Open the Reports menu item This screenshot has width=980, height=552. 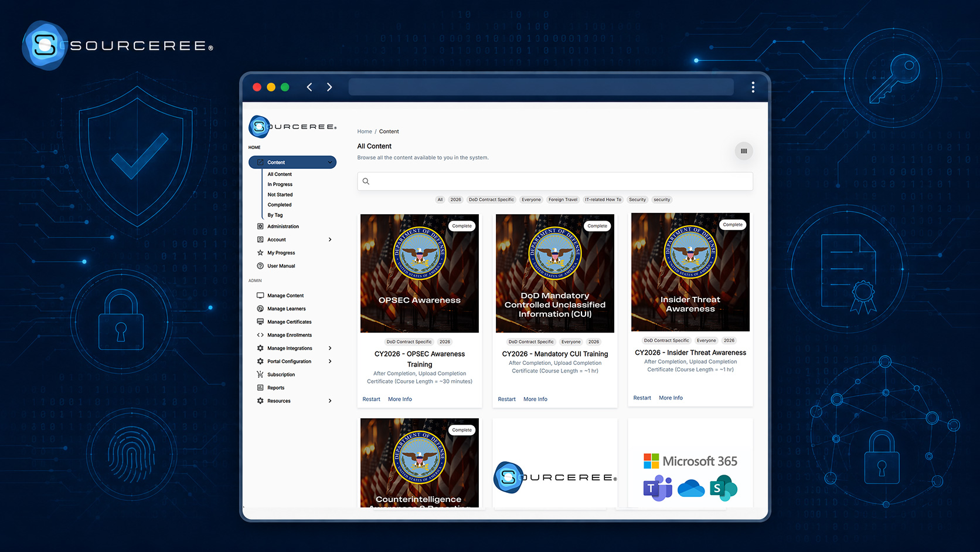tap(276, 388)
